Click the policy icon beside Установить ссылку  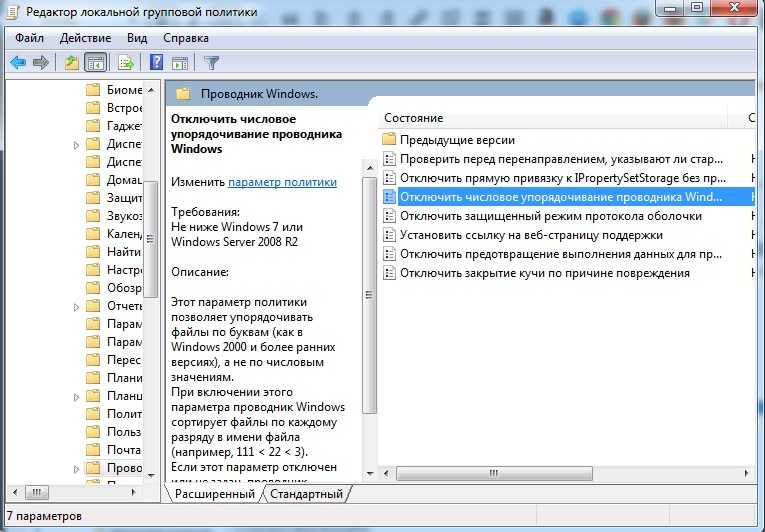click(x=389, y=235)
